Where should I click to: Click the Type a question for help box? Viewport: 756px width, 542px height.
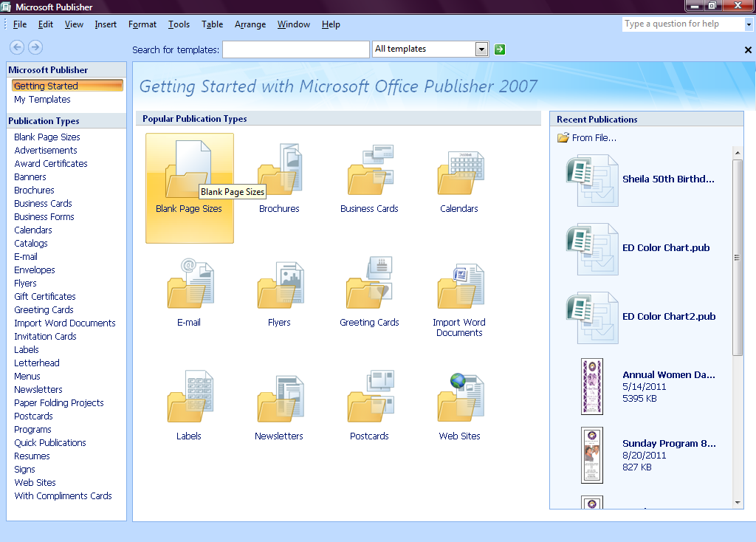(684, 24)
